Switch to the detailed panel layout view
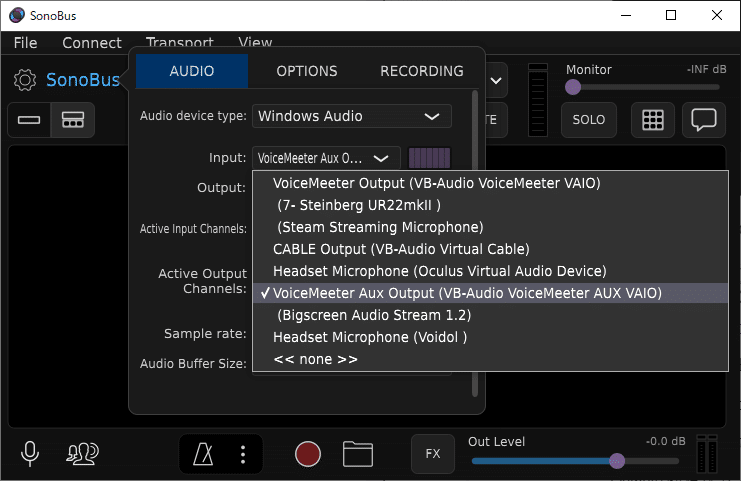Image resolution: width=741 pixels, height=481 pixels. point(73,120)
